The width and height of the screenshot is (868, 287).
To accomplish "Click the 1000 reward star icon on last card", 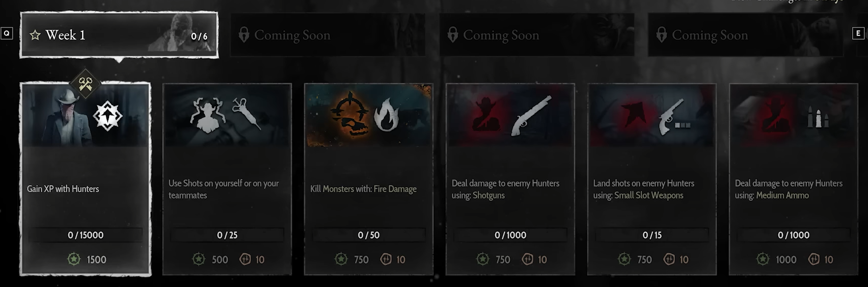I will (x=763, y=259).
